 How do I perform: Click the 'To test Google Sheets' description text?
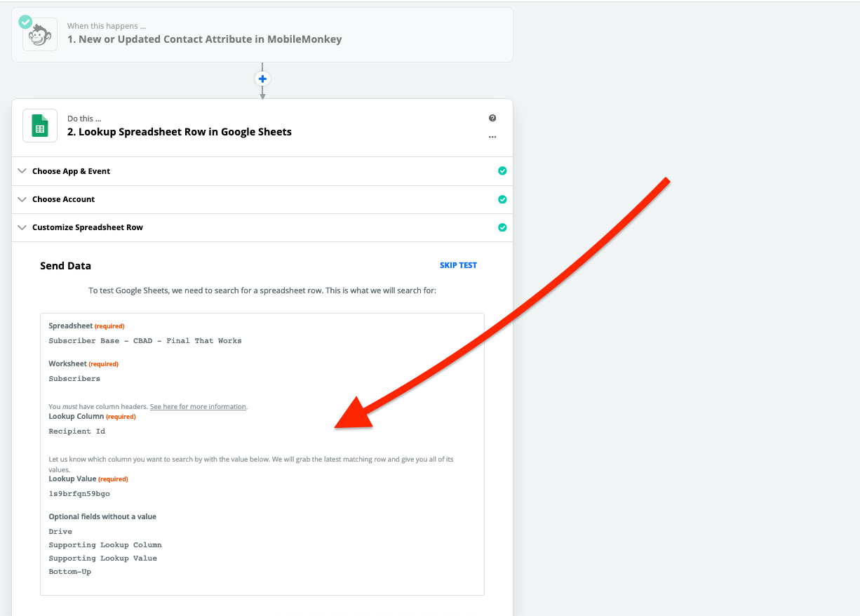tap(262, 290)
